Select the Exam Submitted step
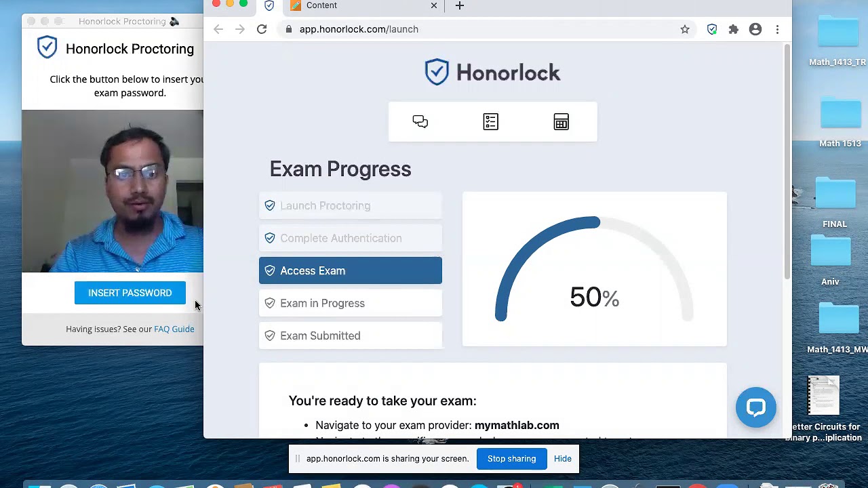 click(x=351, y=335)
